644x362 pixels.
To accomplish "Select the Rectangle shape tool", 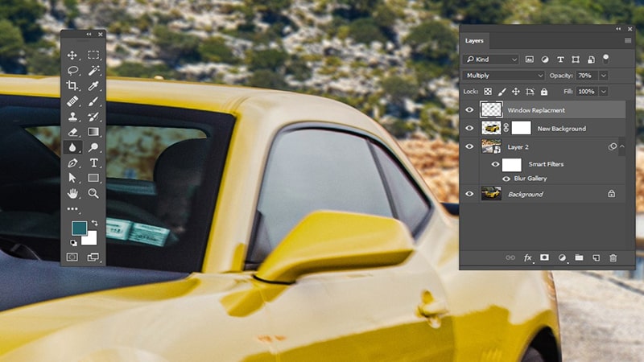I will pos(93,178).
